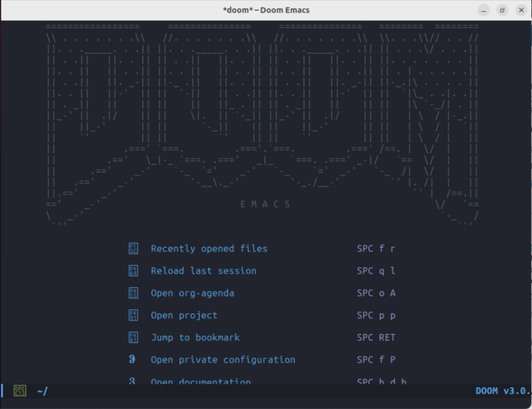
Task: Click the icon beside Open private configuration
Action: point(132,360)
